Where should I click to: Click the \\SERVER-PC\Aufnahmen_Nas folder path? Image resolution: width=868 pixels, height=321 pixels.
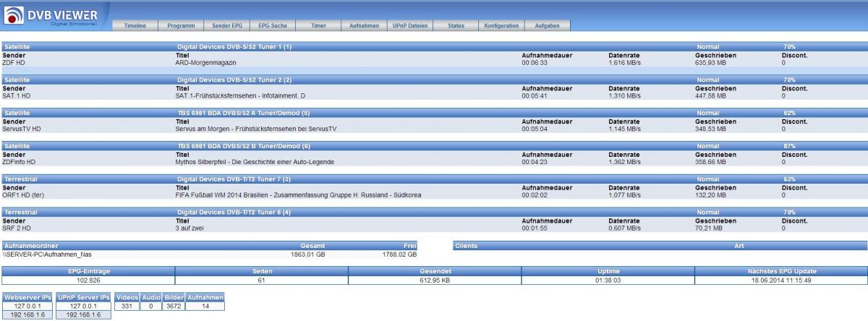pos(46,254)
